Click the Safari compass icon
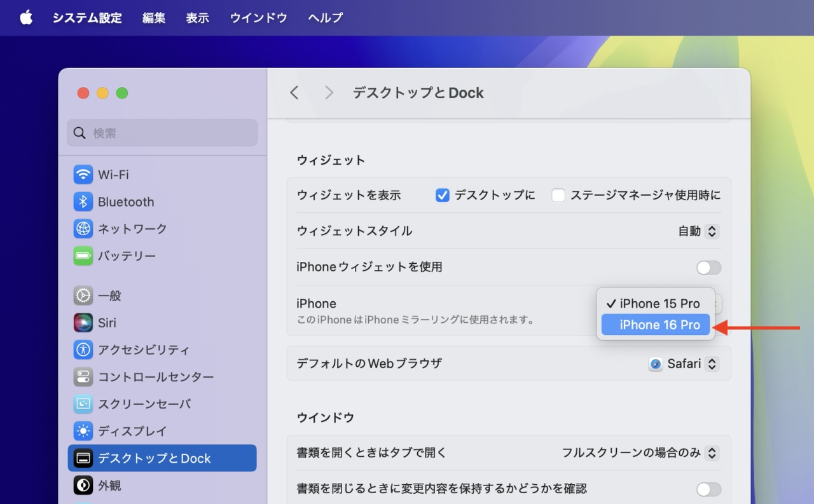The width and height of the screenshot is (814, 504). pos(656,364)
